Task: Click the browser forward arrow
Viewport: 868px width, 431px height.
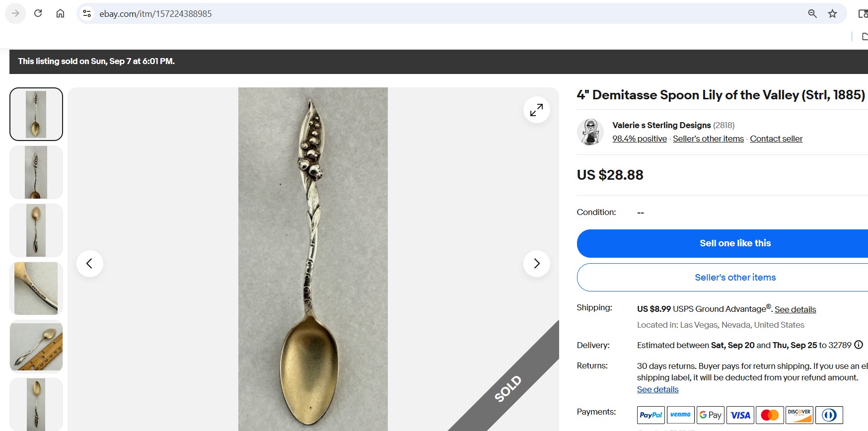Action: tap(15, 13)
